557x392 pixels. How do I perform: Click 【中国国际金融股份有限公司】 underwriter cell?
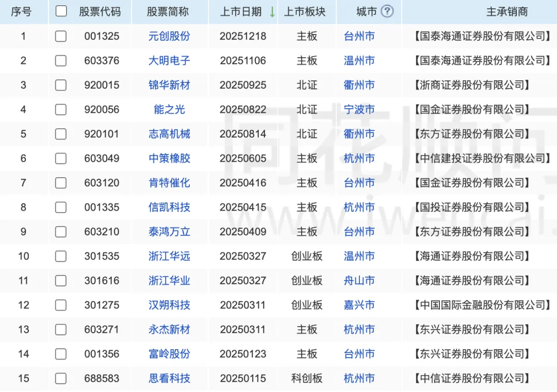pos(483,305)
